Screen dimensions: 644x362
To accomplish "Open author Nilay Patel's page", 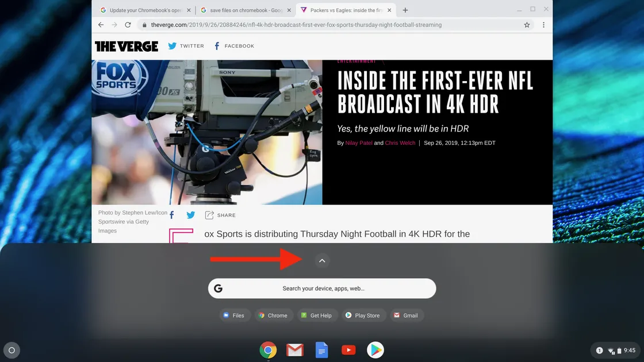I will tap(359, 143).
